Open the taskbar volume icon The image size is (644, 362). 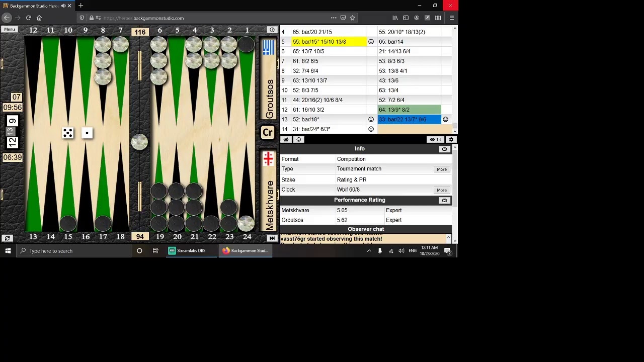click(401, 251)
